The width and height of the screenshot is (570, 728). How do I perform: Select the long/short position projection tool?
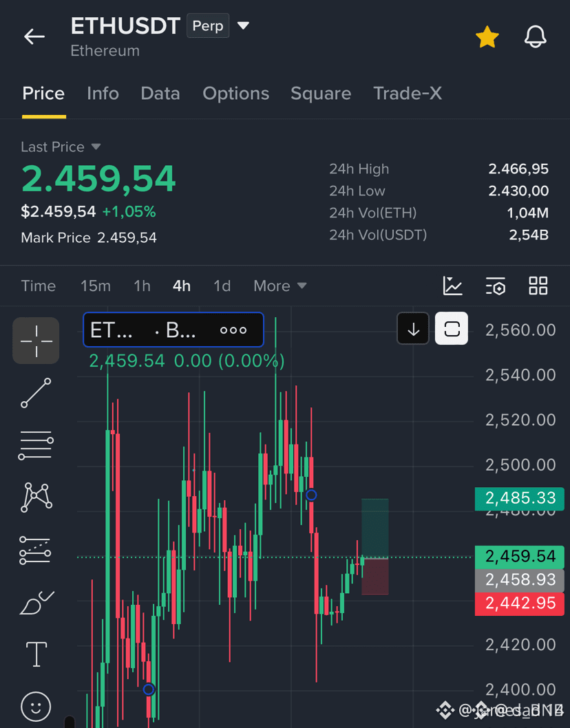click(36, 550)
